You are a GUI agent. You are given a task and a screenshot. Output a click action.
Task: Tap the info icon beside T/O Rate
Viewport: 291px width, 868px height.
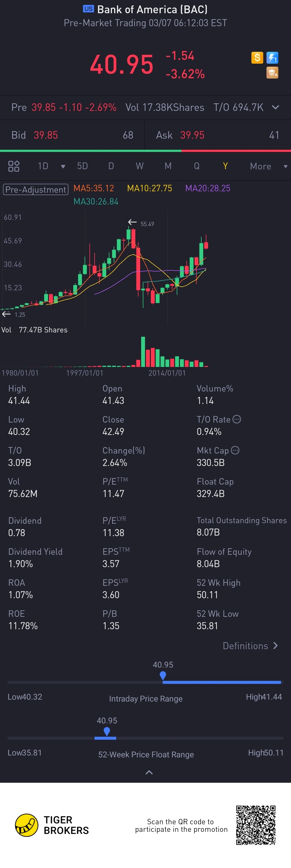(237, 419)
